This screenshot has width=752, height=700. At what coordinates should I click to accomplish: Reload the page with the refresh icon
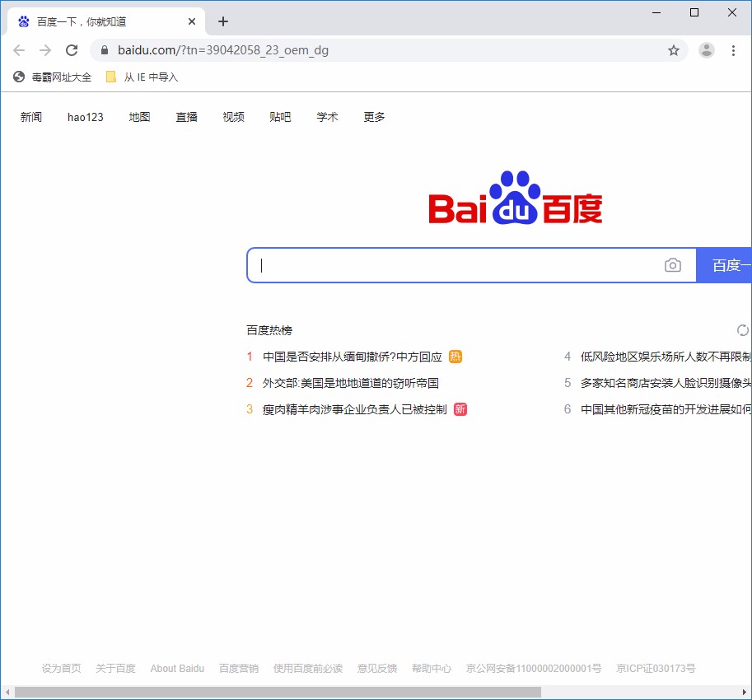72,49
